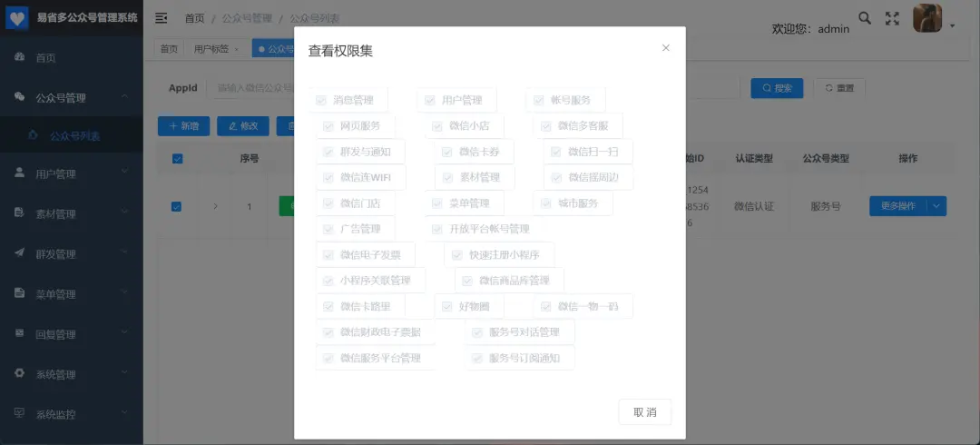The height and width of the screenshot is (445, 980).
Task: Toggle the 微信商品库管理 checkbox
Action: [x=467, y=281]
